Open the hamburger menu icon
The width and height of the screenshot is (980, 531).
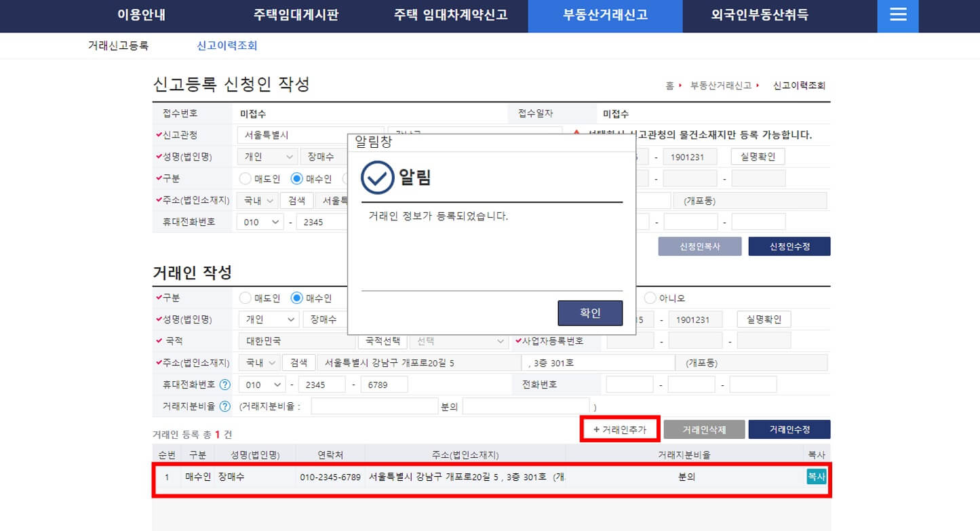pyautogui.click(x=897, y=16)
